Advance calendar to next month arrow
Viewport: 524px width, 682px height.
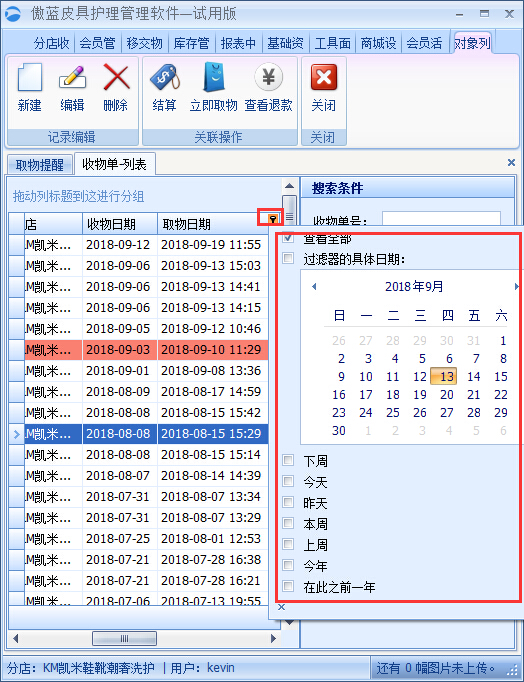coord(516,286)
